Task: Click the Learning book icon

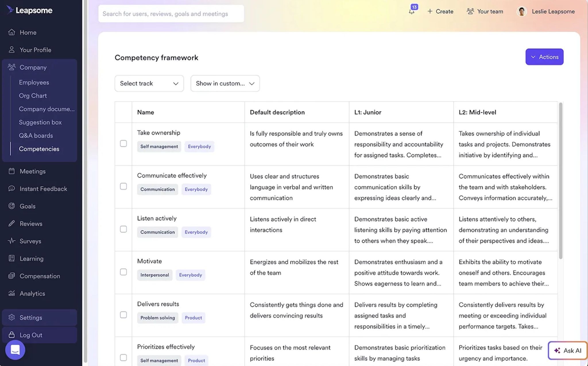Action: pyautogui.click(x=11, y=258)
